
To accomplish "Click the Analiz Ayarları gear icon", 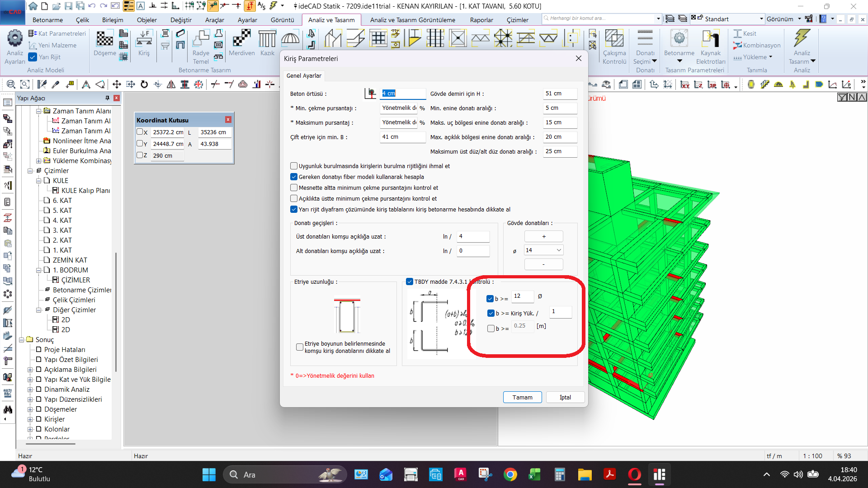I will pyautogui.click(x=14, y=38).
